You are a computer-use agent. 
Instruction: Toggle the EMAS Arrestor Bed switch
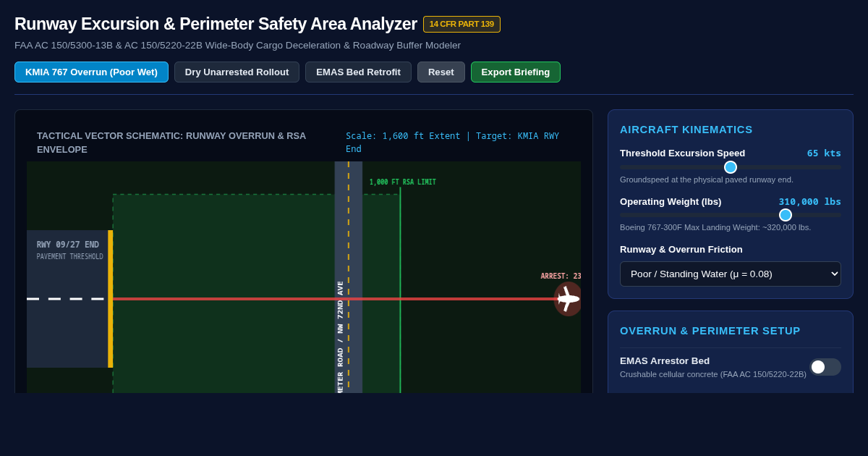tap(825, 367)
